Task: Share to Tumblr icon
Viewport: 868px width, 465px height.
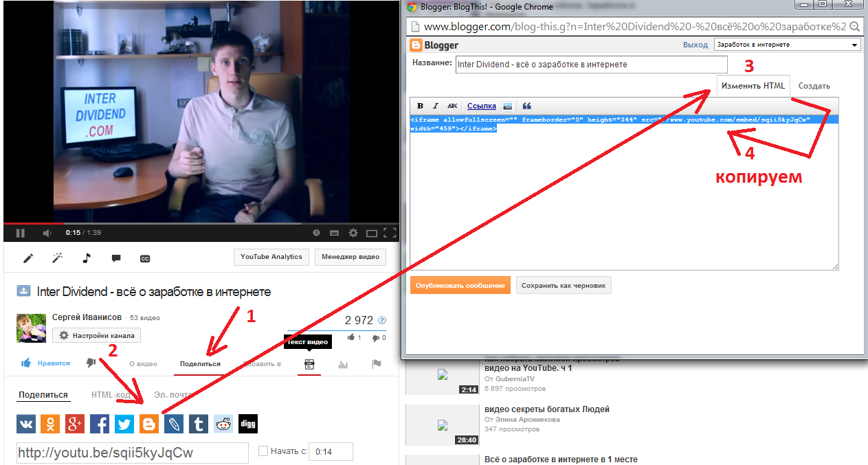Action: [199, 424]
